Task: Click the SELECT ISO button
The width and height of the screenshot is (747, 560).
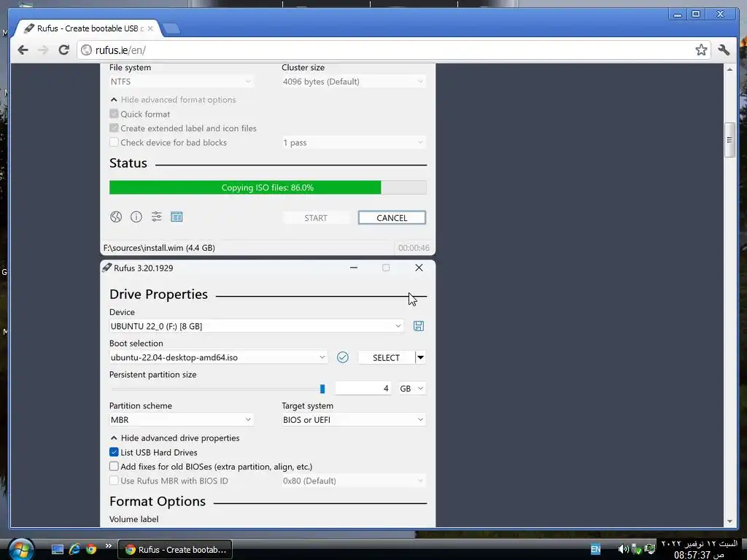Action: coord(386,357)
